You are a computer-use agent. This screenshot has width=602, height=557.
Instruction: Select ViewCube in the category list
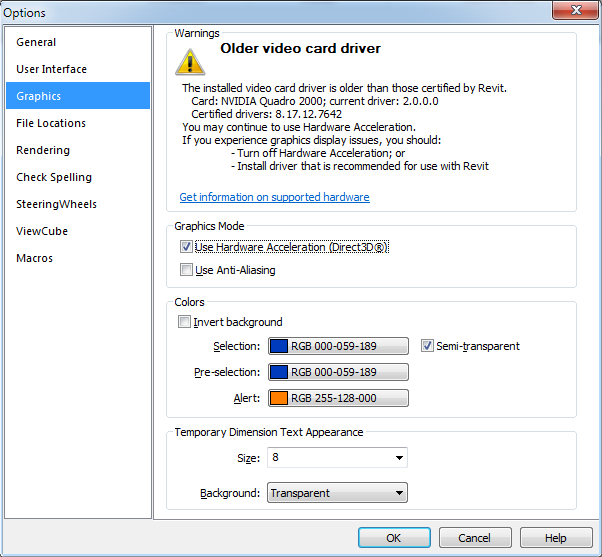pyautogui.click(x=78, y=231)
